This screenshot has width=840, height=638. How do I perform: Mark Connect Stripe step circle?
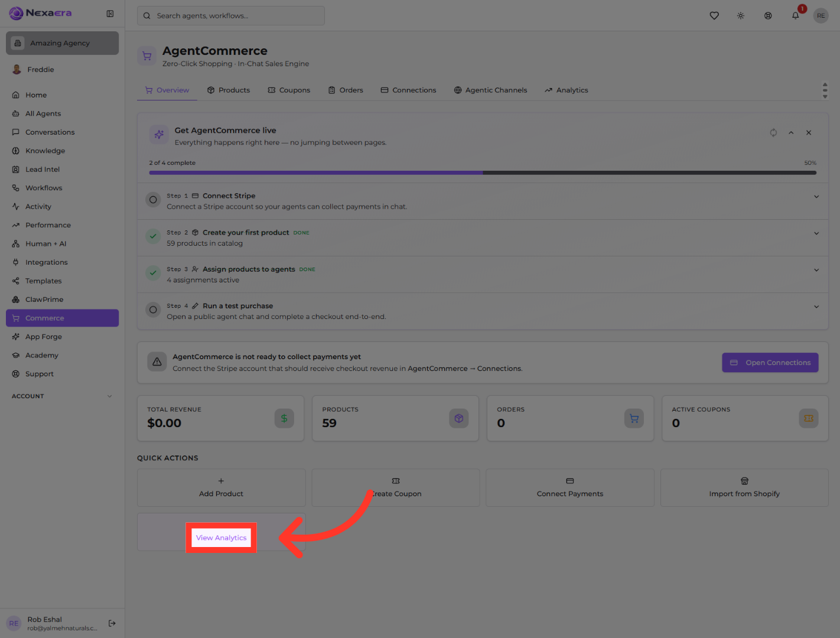(153, 200)
